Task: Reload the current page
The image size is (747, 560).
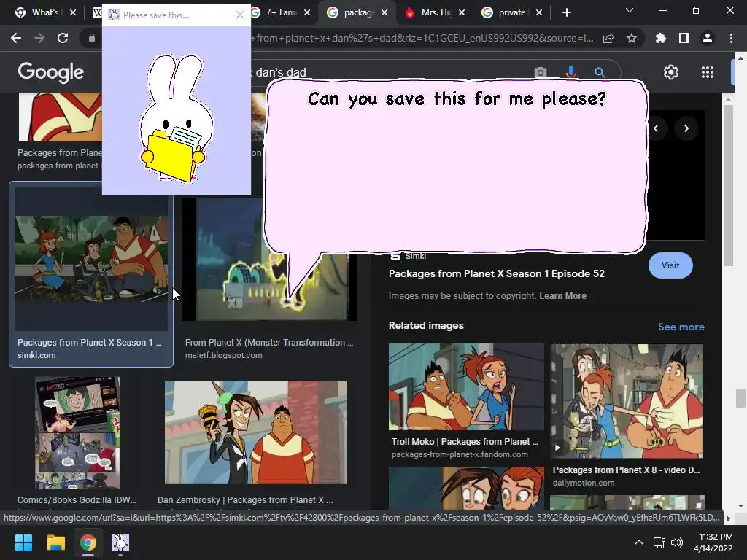Action: click(x=63, y=38)
